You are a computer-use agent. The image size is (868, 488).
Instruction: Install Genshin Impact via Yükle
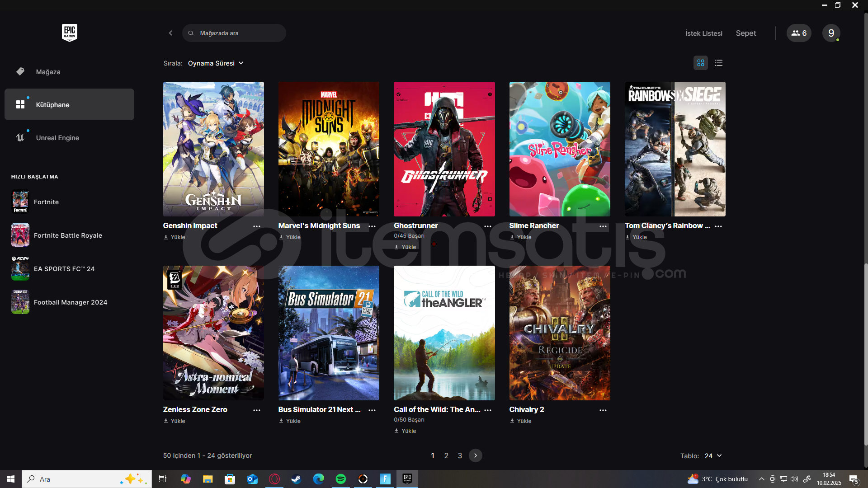click(175, 237)
